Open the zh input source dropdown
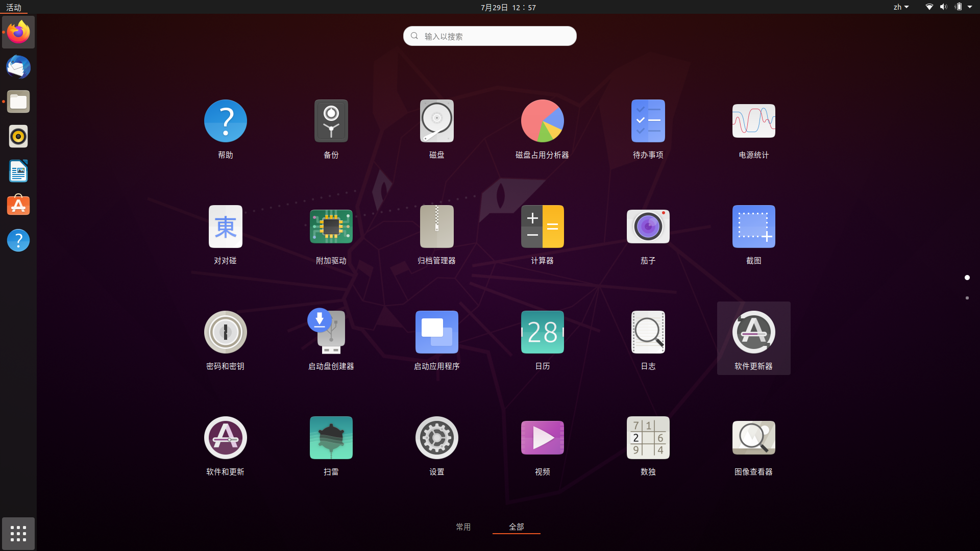The width and height of the screenshot is (980, 551). (x=901, y=7)
